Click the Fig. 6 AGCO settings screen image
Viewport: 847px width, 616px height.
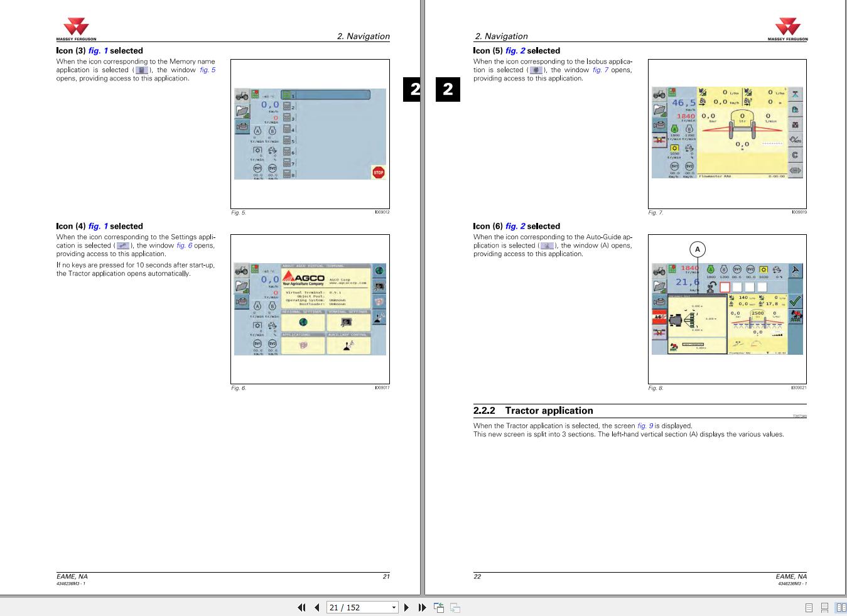click(x=310, y=310)
